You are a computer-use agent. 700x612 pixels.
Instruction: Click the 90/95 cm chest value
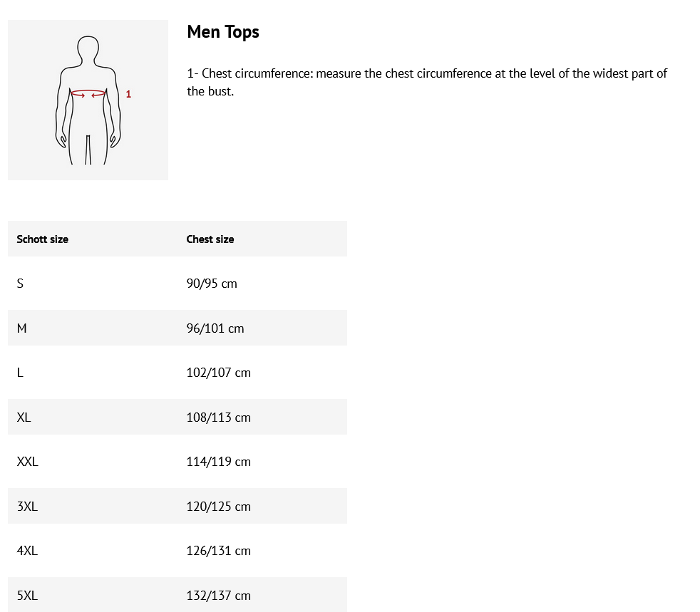pyautogui.click(x=212, y=284)
